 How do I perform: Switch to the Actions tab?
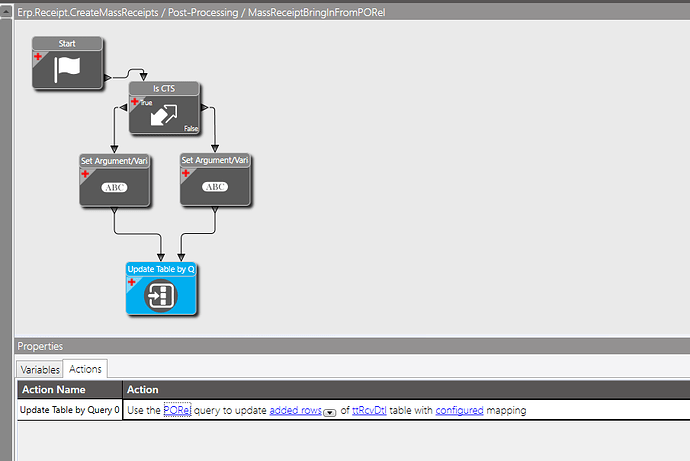point(85,369)
